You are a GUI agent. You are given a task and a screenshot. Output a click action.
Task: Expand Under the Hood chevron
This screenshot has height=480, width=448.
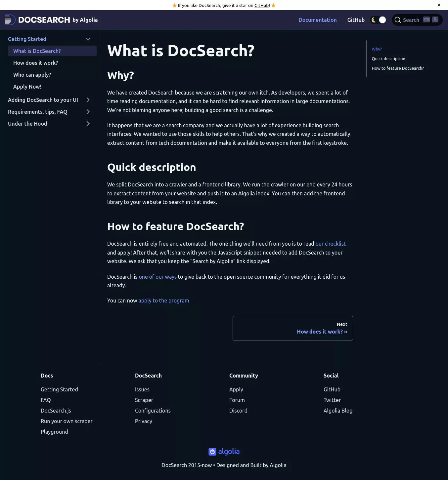pos(88,124)
